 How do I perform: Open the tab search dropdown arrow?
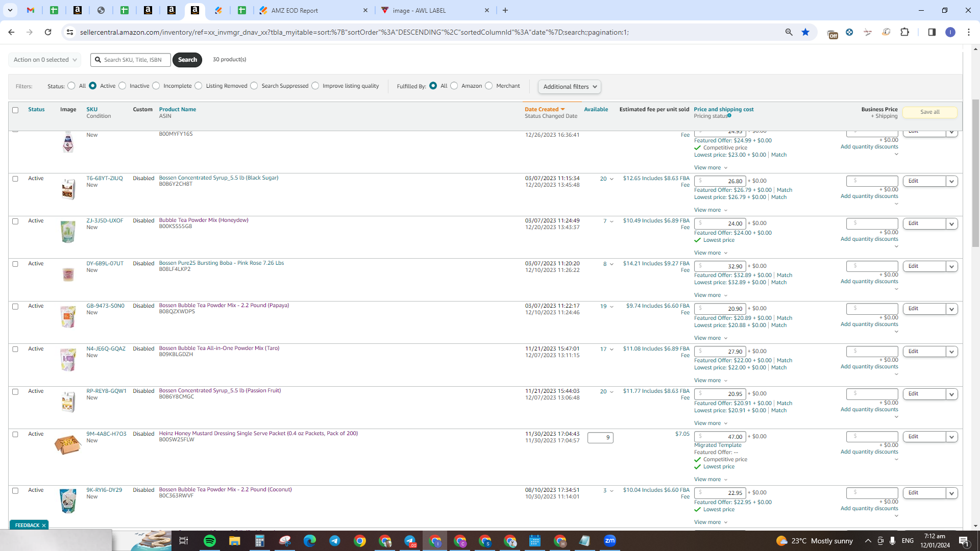(10, 10)
